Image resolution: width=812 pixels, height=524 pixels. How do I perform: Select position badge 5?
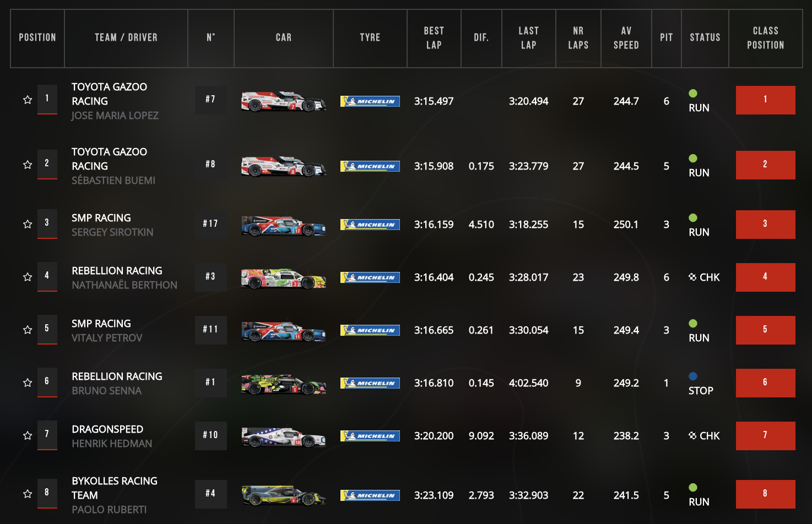[47, 330]
